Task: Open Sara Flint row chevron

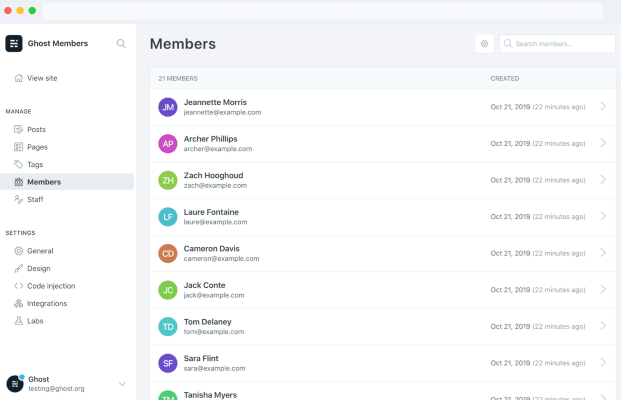Action: (603, 362)
